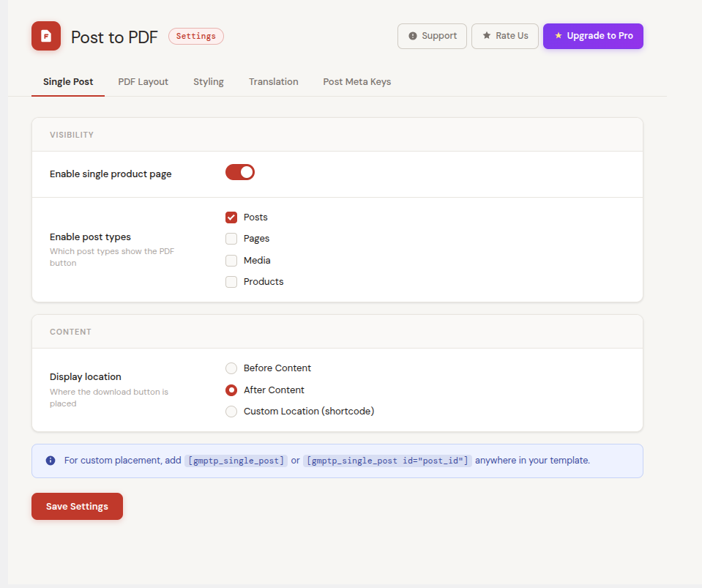Uncheck the Posts checkbox
702x588 pixels.
(x=231, y=217)
